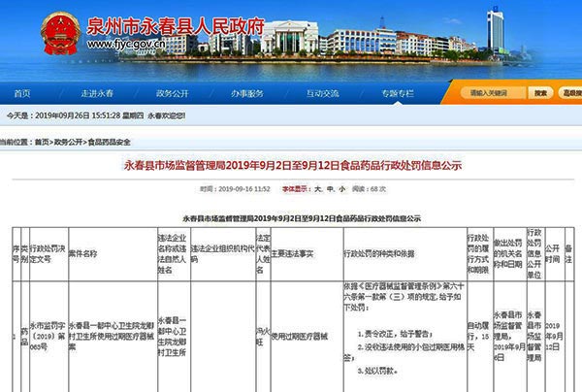Click the article headline about 食品药品行政处罚信息公示

click(x=292, y=166)
